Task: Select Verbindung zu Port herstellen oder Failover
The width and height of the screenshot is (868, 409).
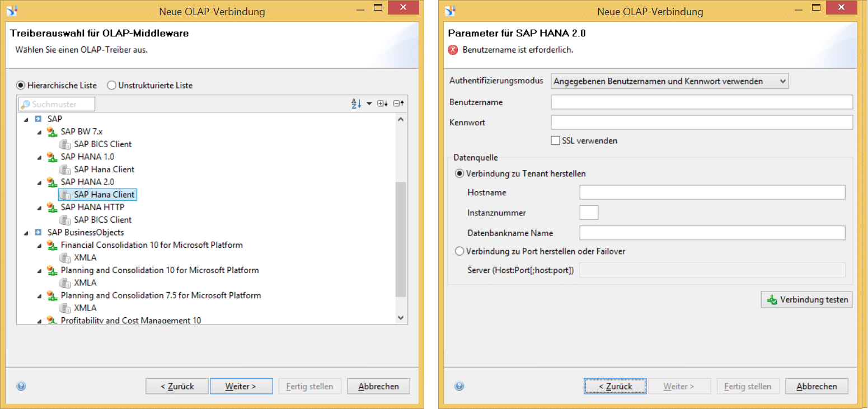Action: pos(459,251)
